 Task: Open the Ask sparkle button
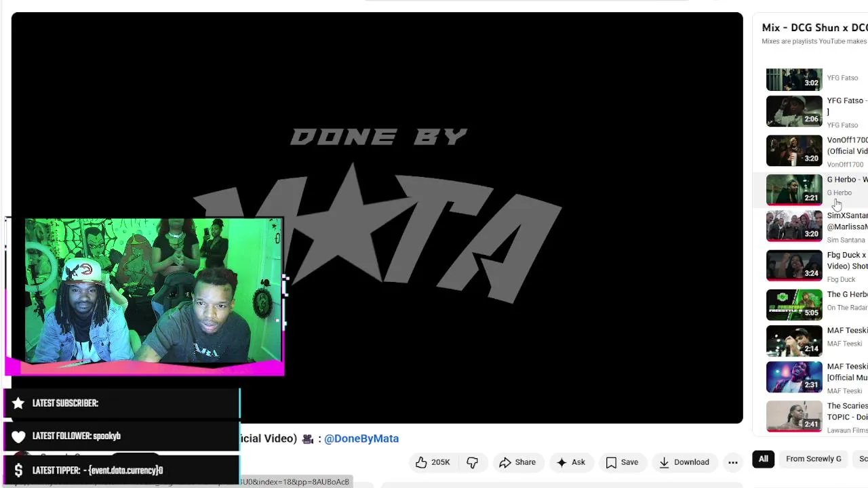[x=570, y=462]
